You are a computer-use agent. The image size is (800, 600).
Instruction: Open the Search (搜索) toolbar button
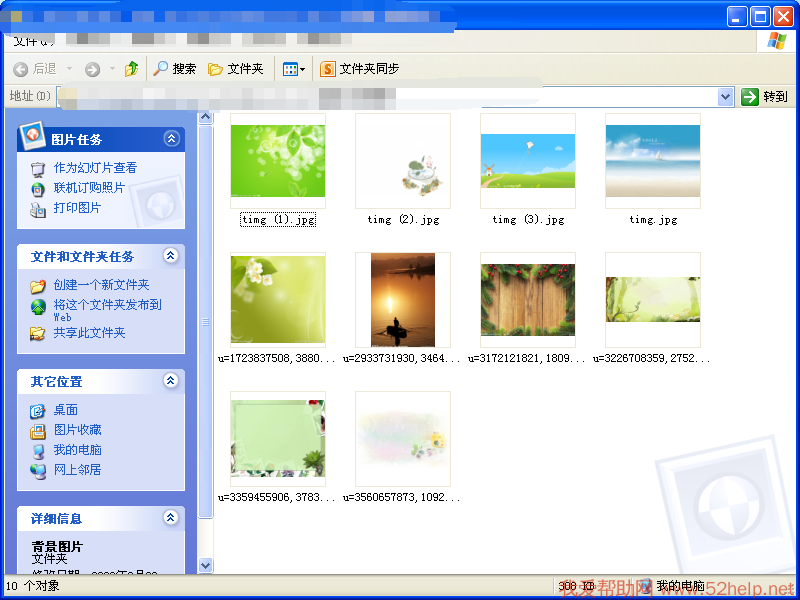[175, 69]
